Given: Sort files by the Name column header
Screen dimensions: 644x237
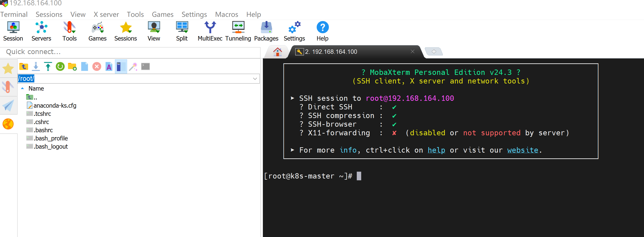Looking at the screenshot, I should (x=36, y=89).
